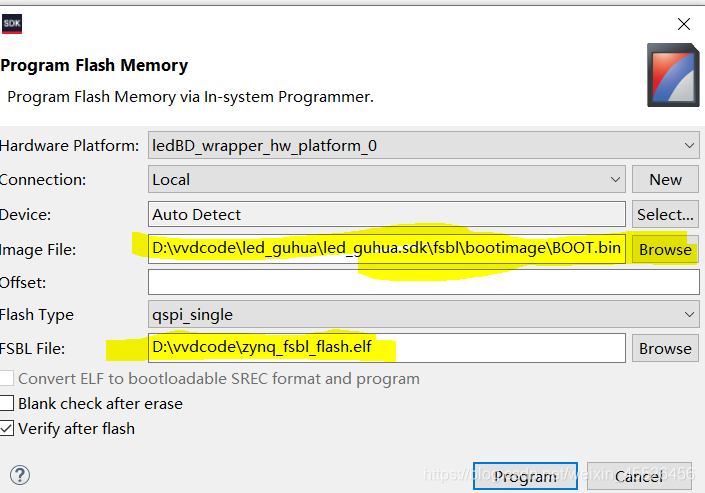This screenshot has width=705, height=493.
Task: Toggle Convert ELF to bootloadable SREC checkbox
Action: point(7,378)
